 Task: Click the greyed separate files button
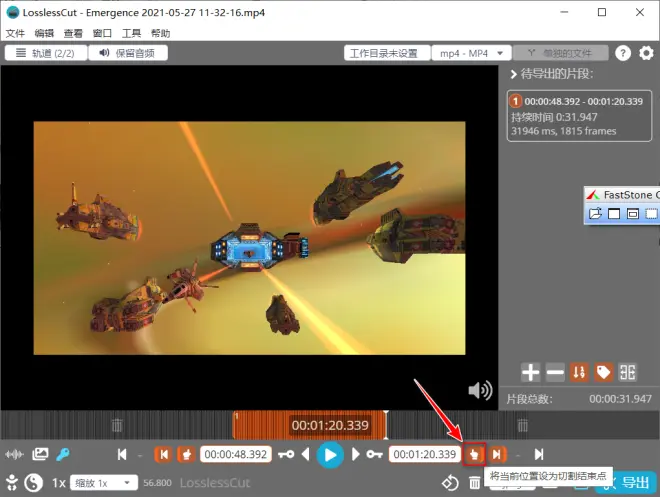(x=561, y=53)
